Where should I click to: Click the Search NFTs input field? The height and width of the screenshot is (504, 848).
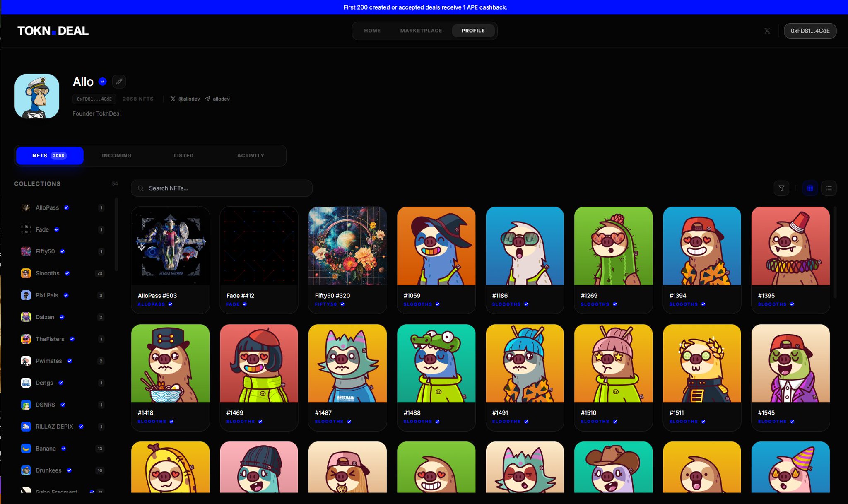222,188
